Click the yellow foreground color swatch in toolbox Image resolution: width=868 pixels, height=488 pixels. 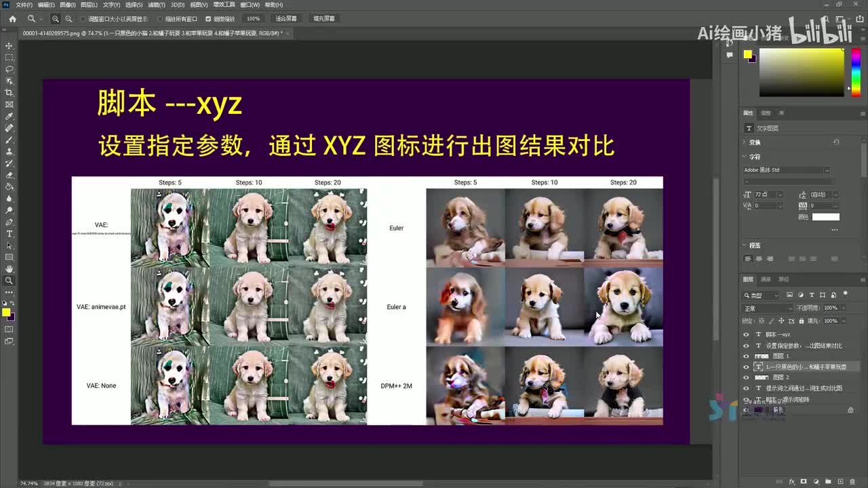pos(6,312)
